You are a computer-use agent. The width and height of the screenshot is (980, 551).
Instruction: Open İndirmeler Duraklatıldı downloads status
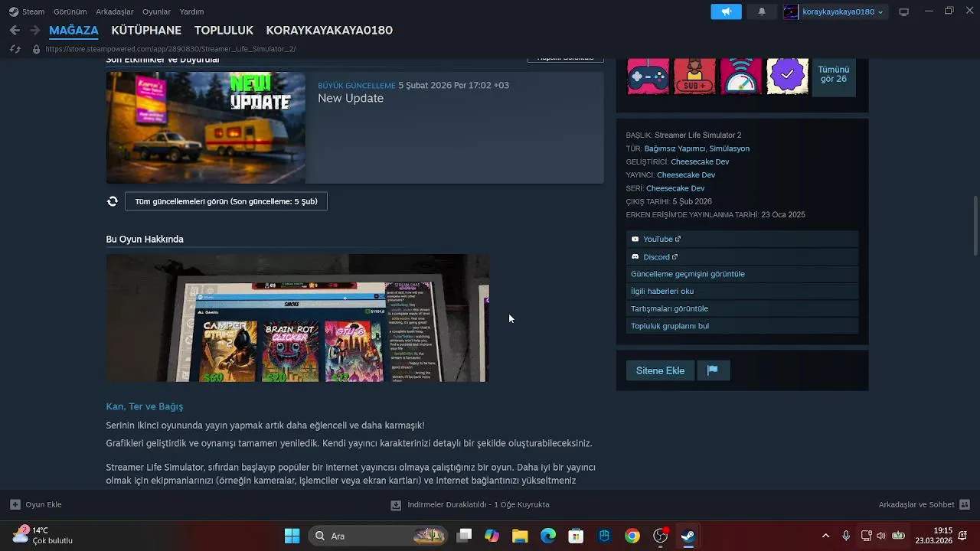click(x=470, y=504)
